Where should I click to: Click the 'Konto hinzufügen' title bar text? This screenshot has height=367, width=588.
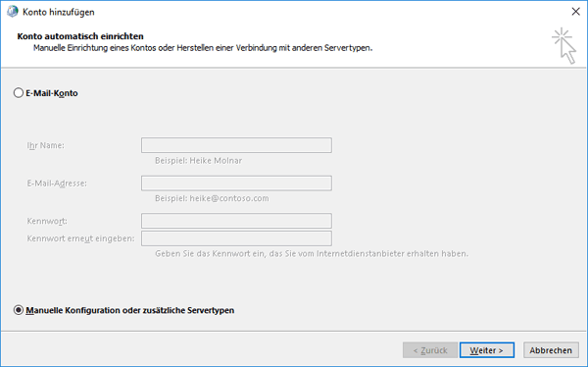pyautogui.click(x=59, y=12)
